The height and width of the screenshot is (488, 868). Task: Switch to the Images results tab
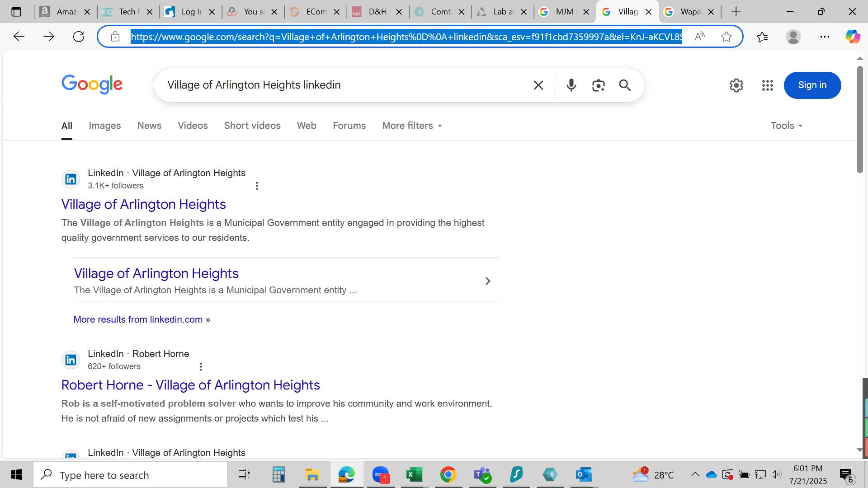click(x=105, y=126)
